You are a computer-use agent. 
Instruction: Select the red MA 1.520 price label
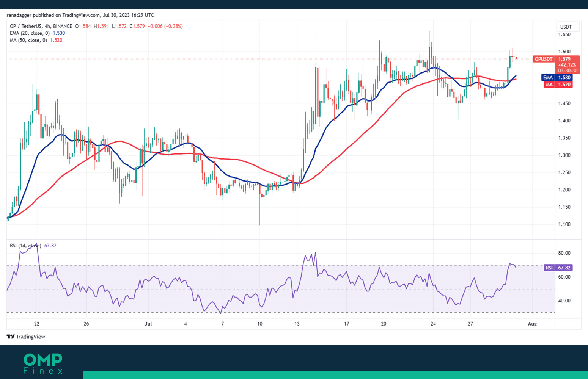[x=558, y=85]
